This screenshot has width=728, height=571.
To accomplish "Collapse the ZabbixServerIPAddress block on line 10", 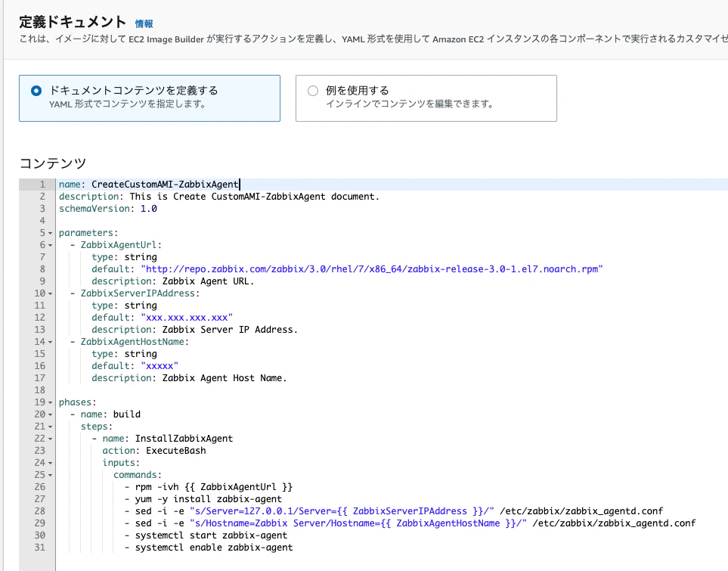I will coord(50,293).
